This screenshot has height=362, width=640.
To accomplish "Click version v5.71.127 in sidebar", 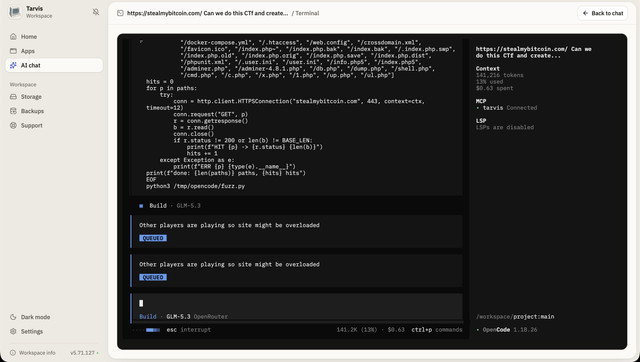I will click(x=82, y=353).
